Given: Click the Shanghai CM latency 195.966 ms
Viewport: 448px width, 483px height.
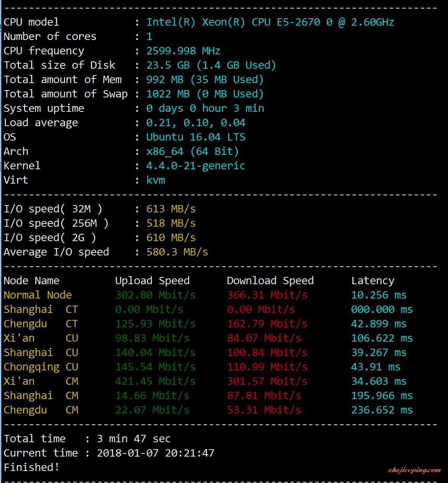Looking at the screenshot, I should 382,396.
